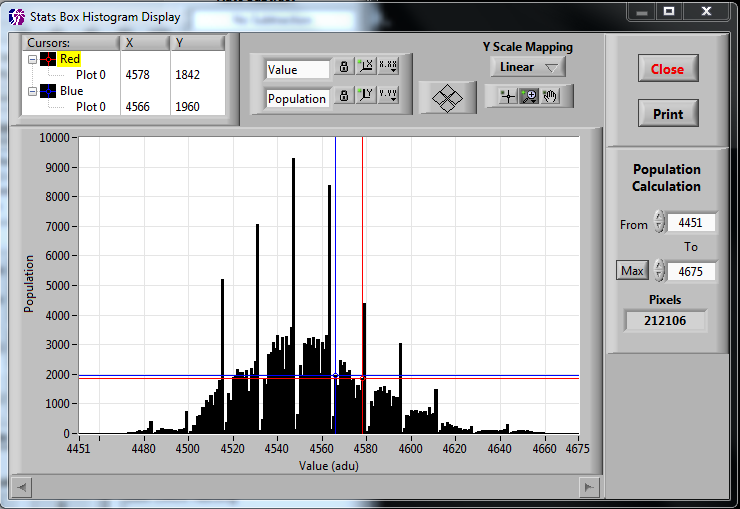740x509 pixels.
Task: Click the Close button
Action: click(x=668, y=69)
